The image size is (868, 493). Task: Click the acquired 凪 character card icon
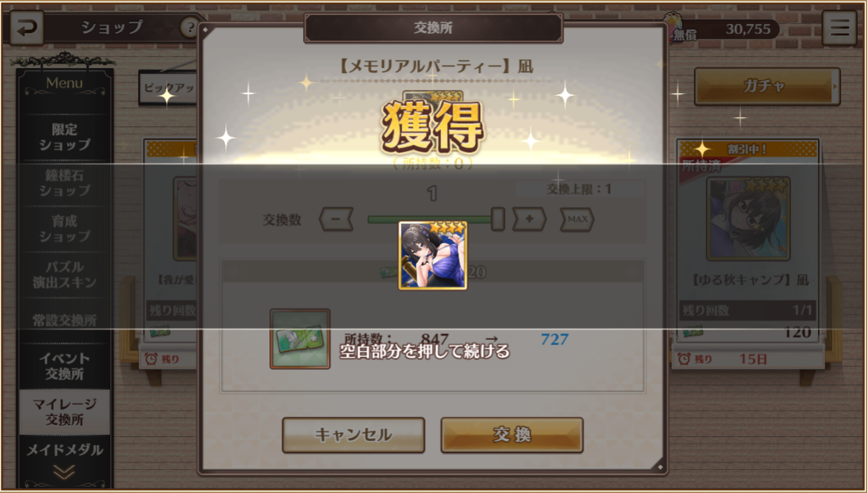click(x=433, y=255)
